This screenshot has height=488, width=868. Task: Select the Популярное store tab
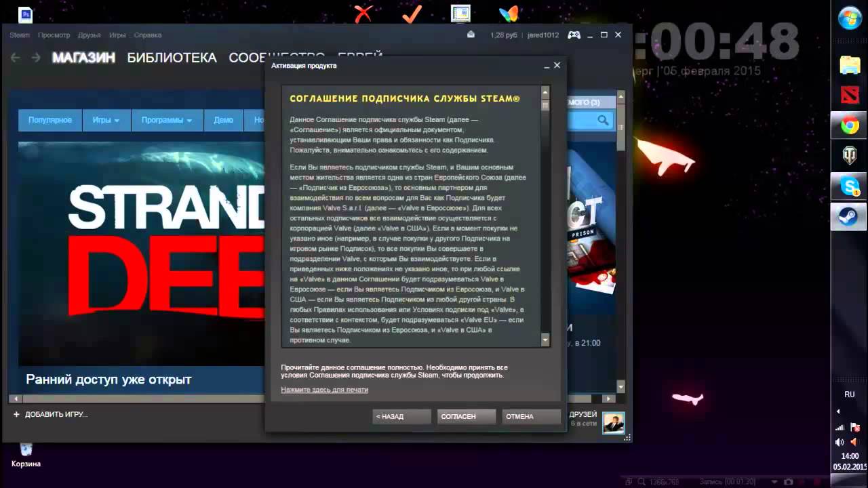[x=50, y=120]
